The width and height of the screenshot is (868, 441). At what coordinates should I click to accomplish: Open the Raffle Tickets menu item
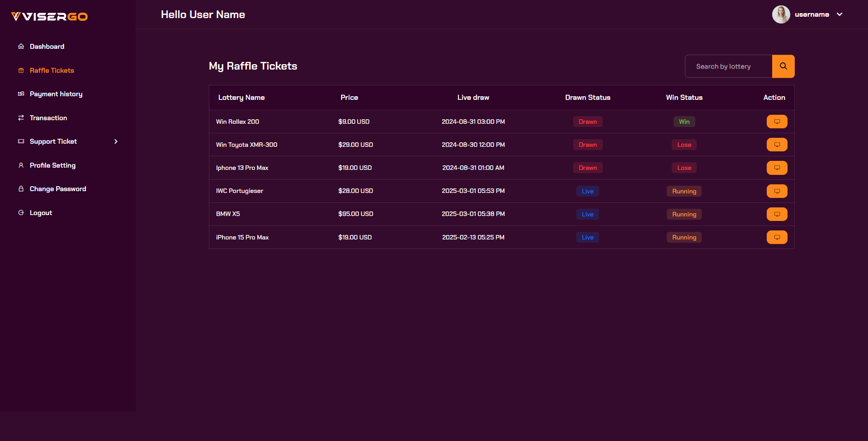pyautogui.click(x=52, y=70)
